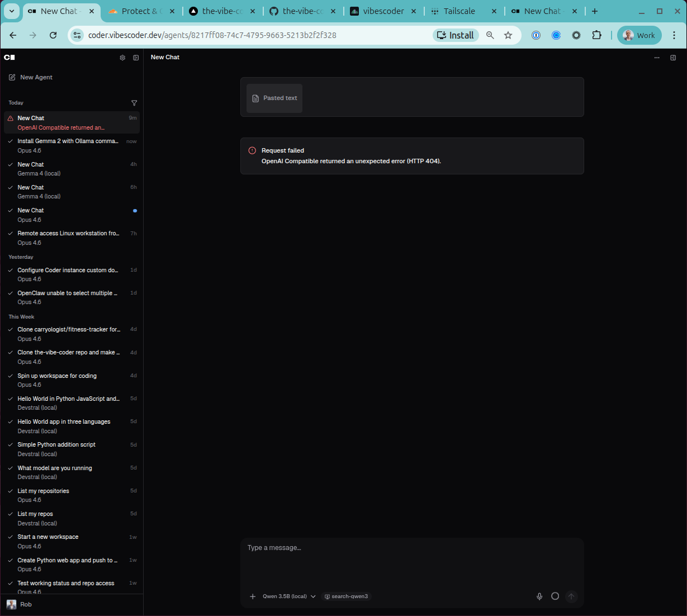Viewport: 687px width, 616px height.
Task: Open the Qwen 3.5B (local) model dropdown
Action: click(289, 596)
